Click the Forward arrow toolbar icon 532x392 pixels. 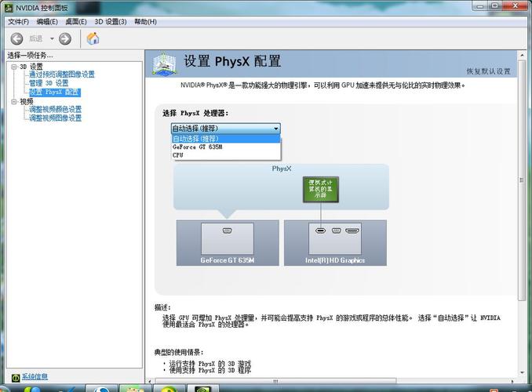[x=65, y=38]
